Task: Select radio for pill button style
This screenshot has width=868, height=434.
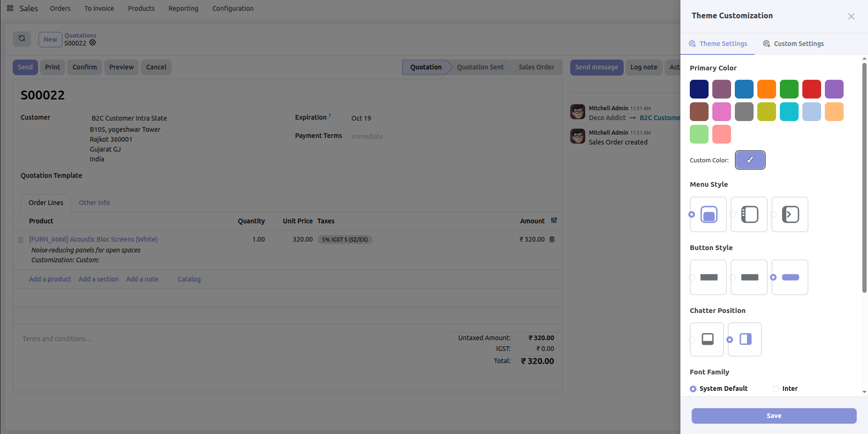Action: 773,277
